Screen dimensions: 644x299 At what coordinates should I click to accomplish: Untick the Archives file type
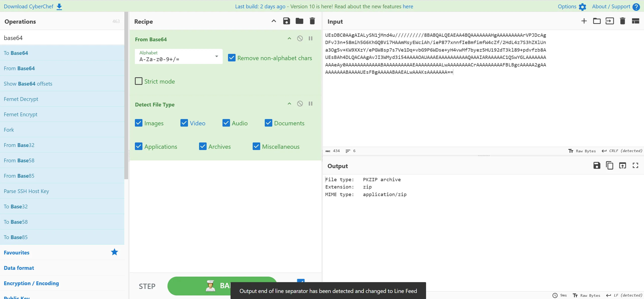tap(203, 146)
